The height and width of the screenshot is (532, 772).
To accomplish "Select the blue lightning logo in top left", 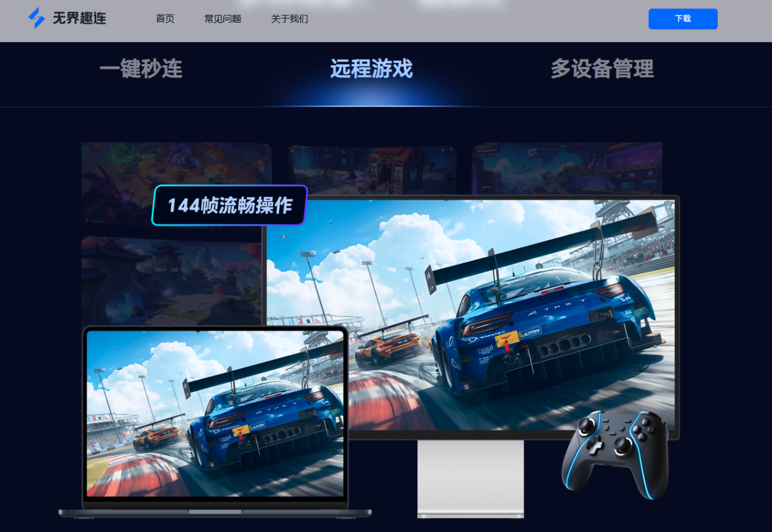I will pos(37,18).
